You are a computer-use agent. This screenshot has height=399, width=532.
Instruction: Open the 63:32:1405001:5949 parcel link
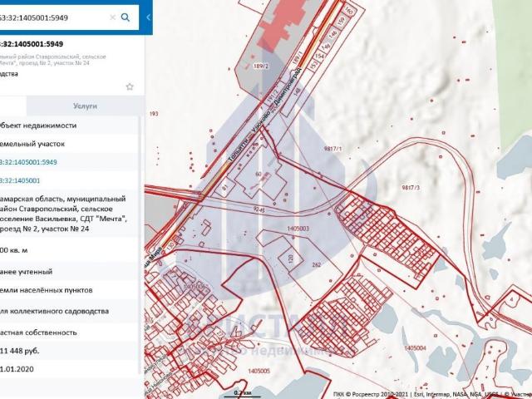click(x=28, y=161)
